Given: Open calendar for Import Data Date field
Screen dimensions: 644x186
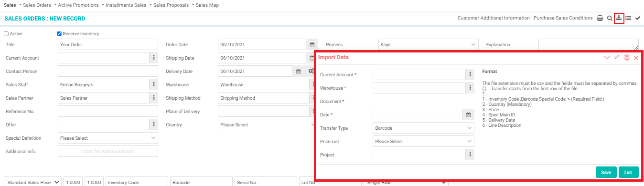Looking at the screenshot, I should [x=468, y=114].
